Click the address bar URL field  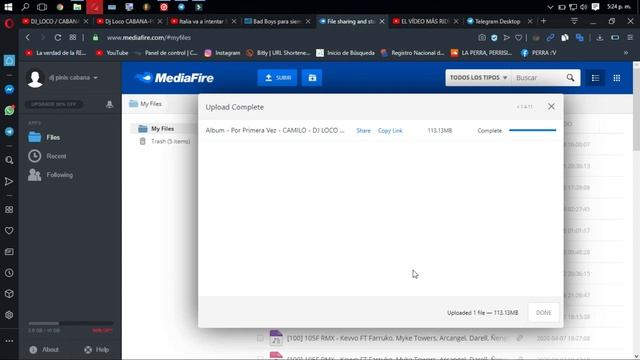click(x=286, y=38)
